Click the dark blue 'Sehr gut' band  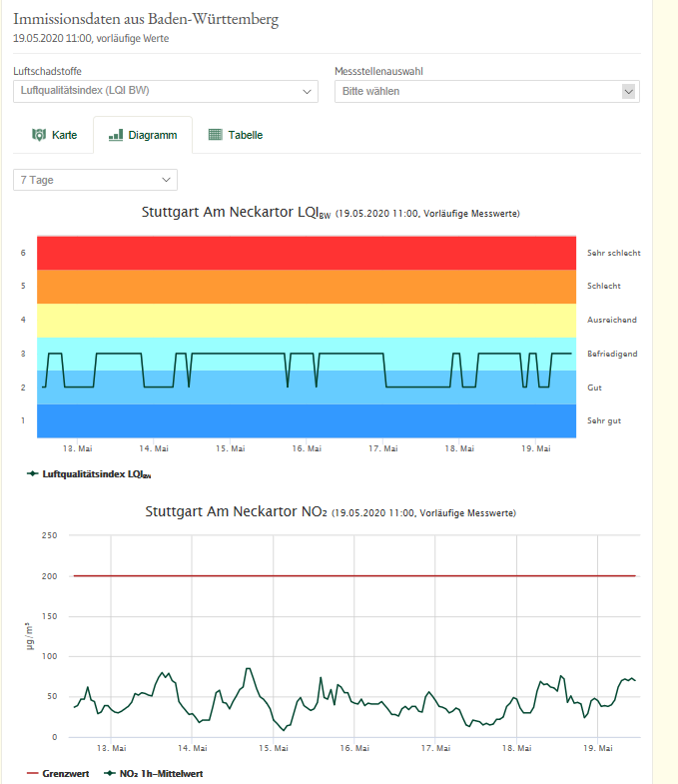pyautogui.click(x=307, y=420)
